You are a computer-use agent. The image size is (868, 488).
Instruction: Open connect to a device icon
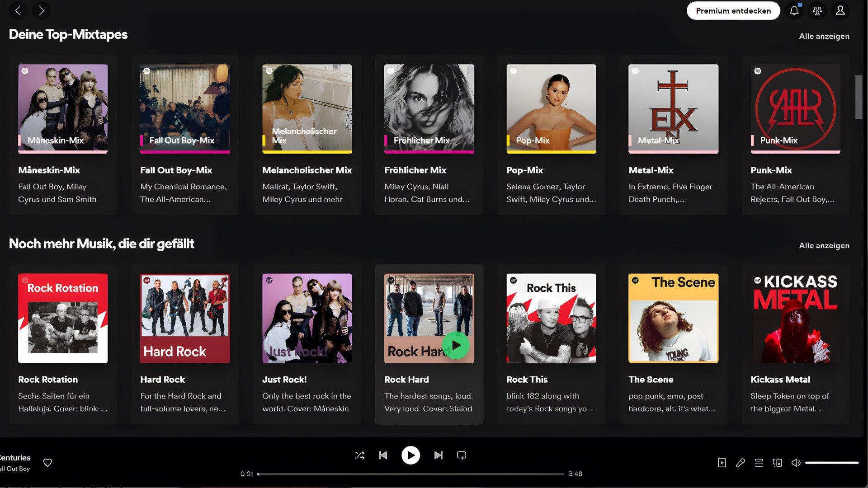778,463
